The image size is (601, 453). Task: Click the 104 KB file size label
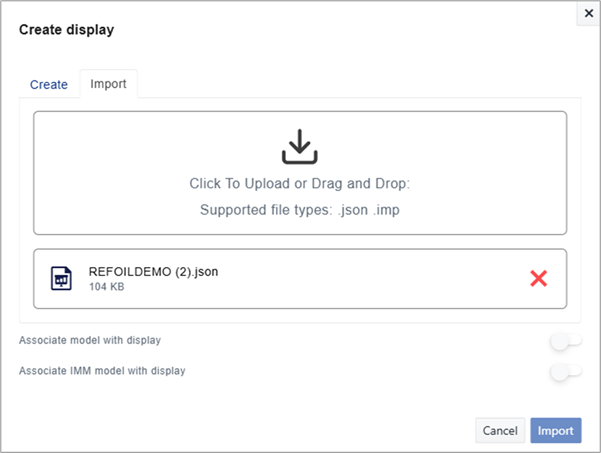click(x=107, y=288)
